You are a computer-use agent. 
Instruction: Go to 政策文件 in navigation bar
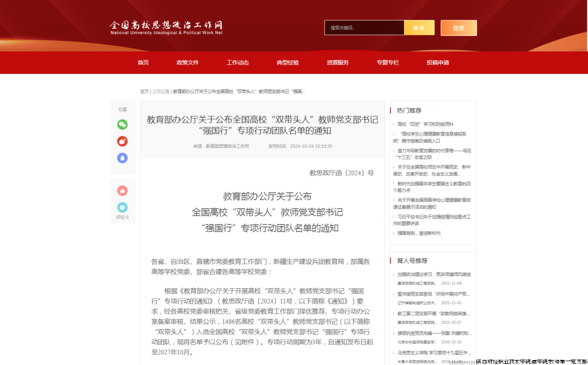click(187, 63)
